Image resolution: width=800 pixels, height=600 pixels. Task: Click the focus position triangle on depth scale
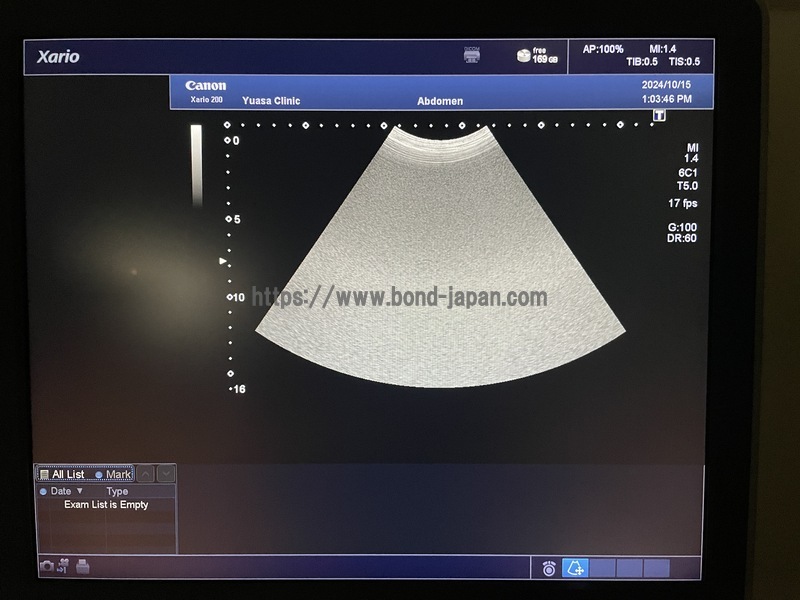pos(223,261)
